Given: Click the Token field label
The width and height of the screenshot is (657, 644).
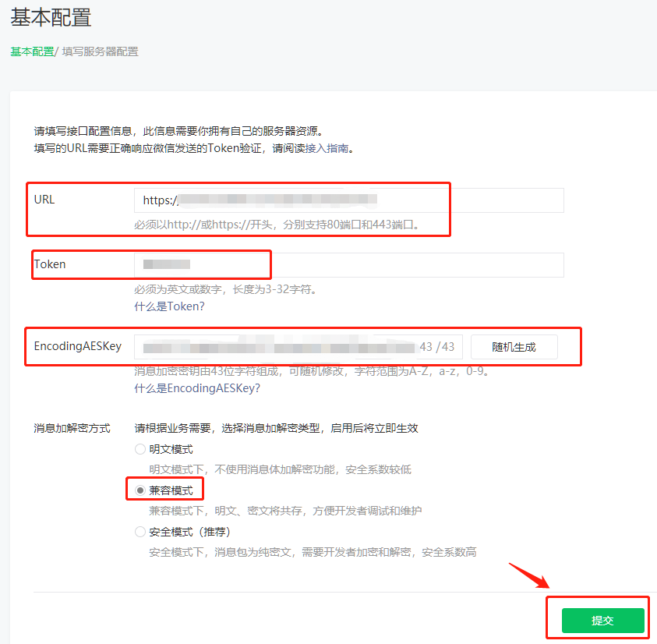Looking at the screenshot, I should 50,264.
